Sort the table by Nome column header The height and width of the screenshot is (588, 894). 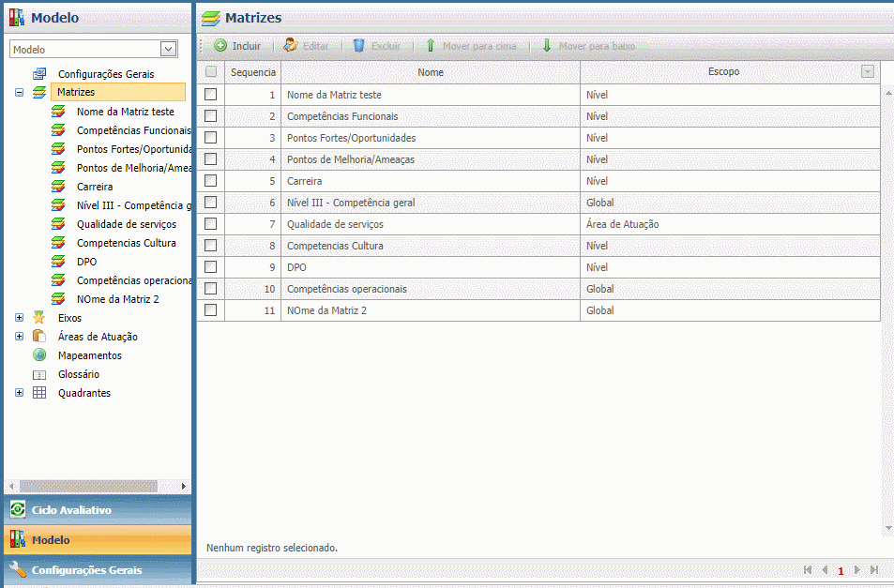(431, 72)
